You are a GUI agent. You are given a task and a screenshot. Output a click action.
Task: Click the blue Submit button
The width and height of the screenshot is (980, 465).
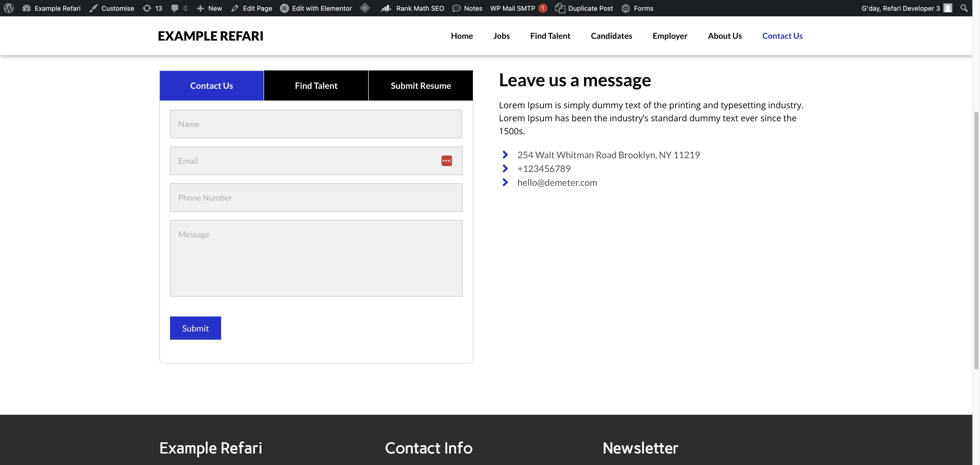pyautogui.click(x=196, y=328)
